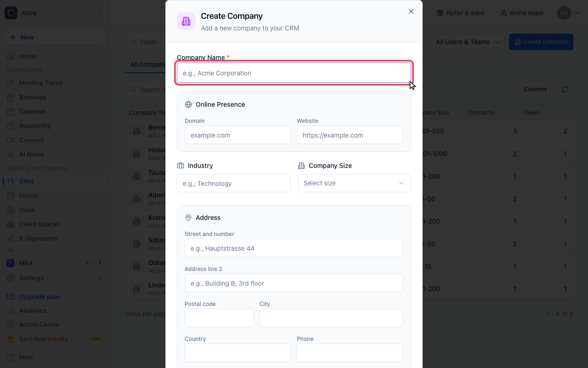Viewport: 588px width, 368px height.
Task: Select the CRM menu item
Action: (26, 181)
